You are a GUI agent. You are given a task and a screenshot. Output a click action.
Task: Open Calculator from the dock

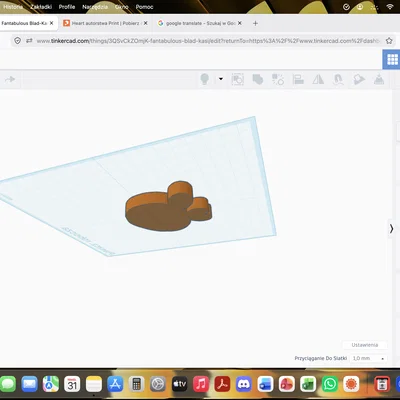point(136,384)
